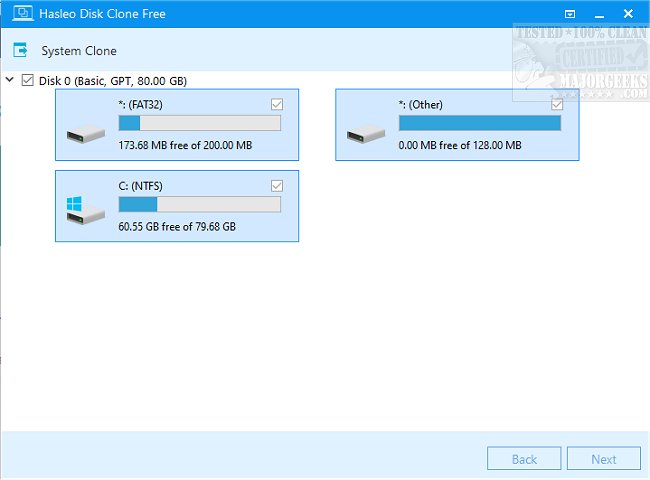The width and height of the screenshot is (650, 480).
Task: Toggle the Disk 0 checkbox
Action: click(27, 80)
